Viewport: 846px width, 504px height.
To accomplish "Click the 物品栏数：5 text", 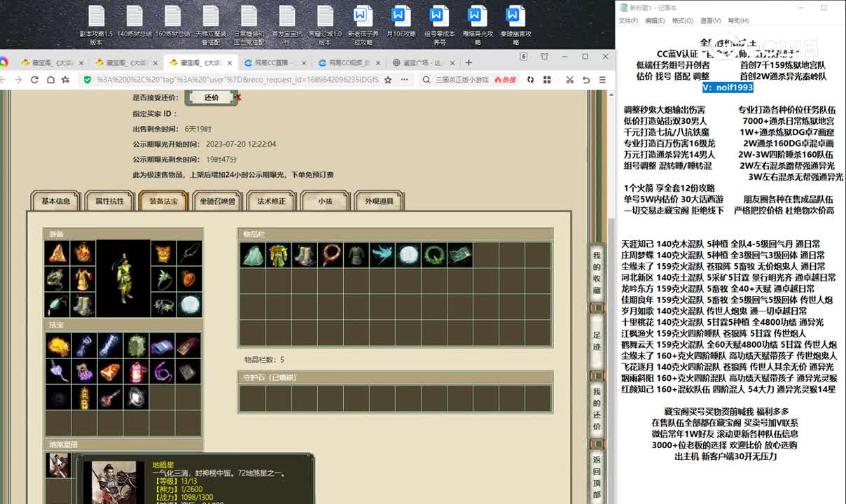I will click(x=264, y=360).
